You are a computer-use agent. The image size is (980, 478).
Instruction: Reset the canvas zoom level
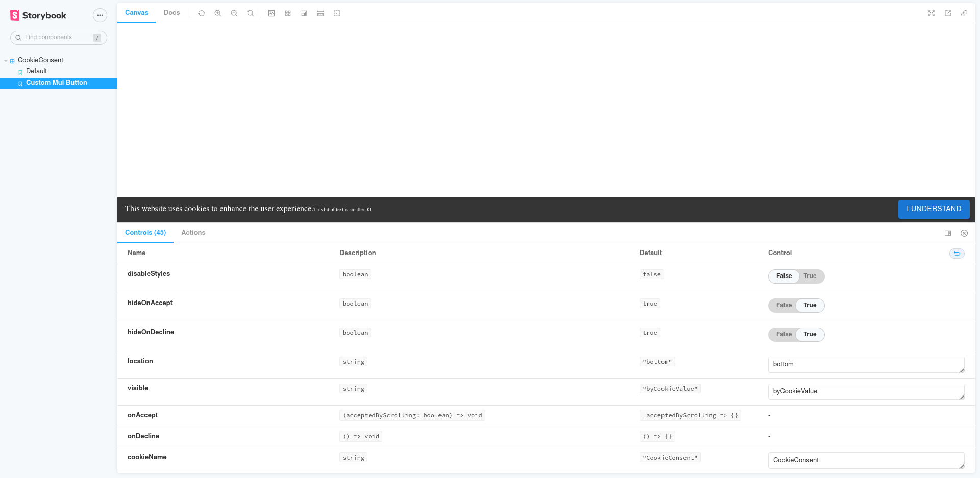(x=251, y=13)
